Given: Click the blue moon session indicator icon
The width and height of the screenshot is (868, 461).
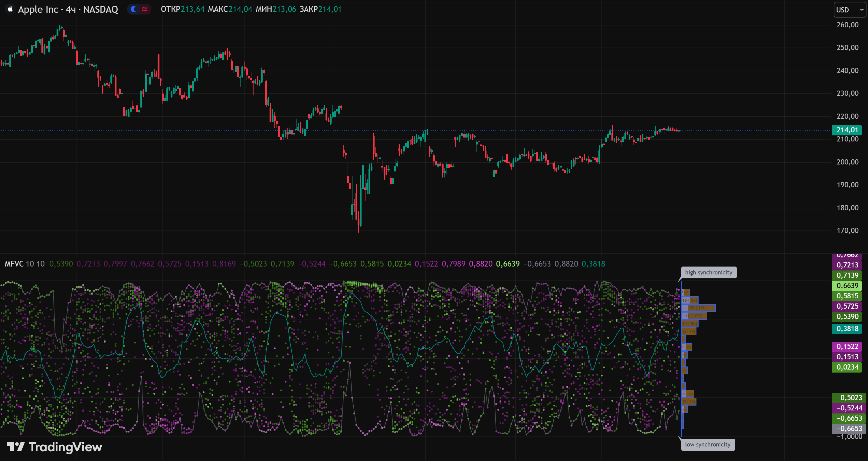Looking at the screenshot, I should tap(134, 9).
